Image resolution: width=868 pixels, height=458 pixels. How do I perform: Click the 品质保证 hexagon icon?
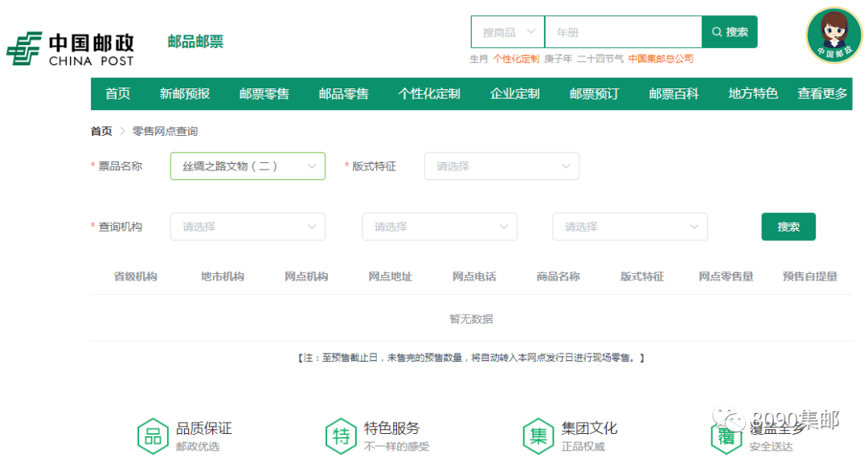tap(153, 436)
